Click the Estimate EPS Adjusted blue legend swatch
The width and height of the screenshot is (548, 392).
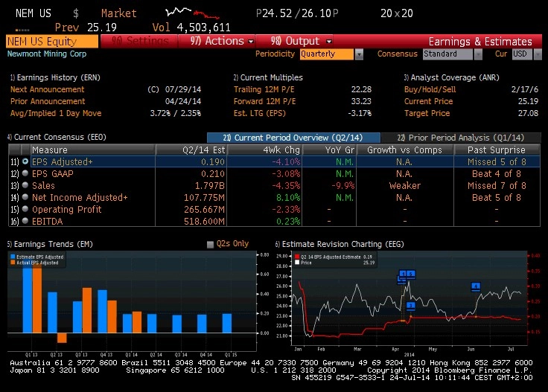point(13,257)
